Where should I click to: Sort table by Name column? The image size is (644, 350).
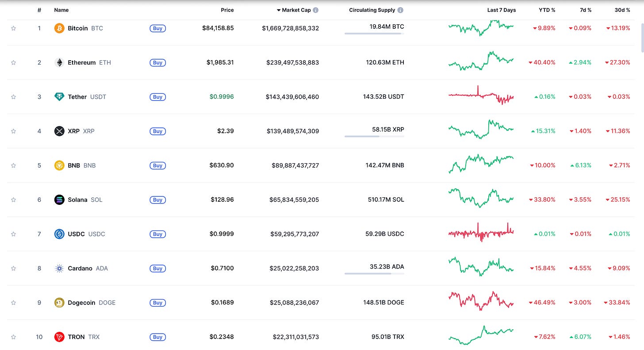tap(61, 10)
